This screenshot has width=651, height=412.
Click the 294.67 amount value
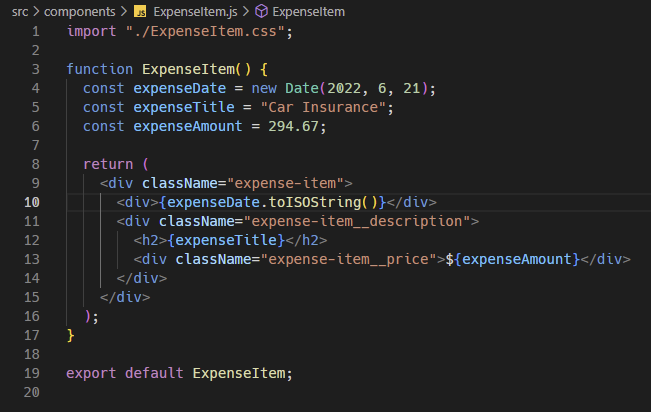[293, 126]
